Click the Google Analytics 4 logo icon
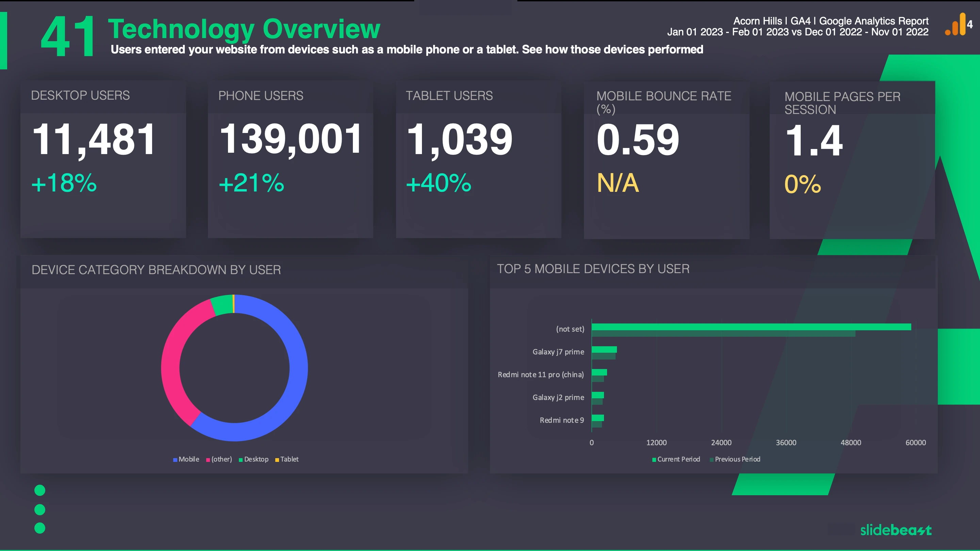 point(958,24)
